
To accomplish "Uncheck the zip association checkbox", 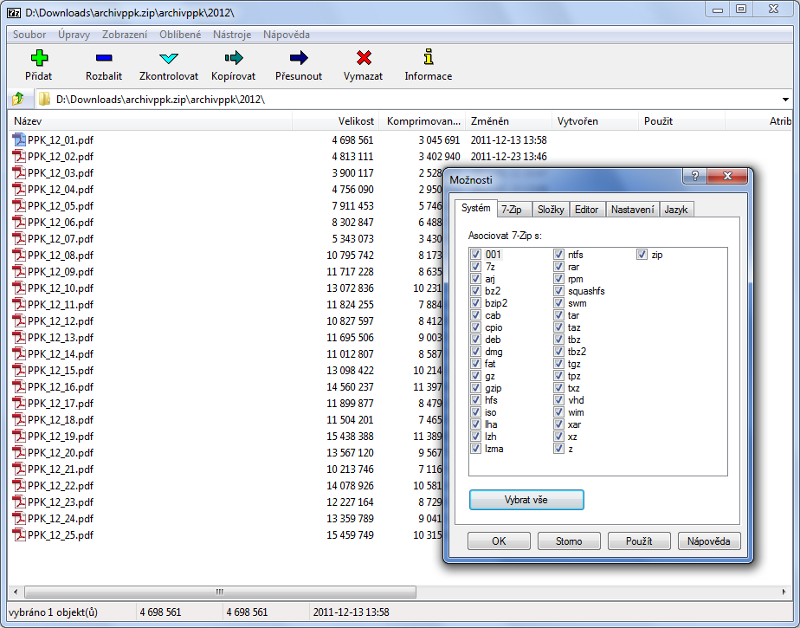I will point(642,255).
